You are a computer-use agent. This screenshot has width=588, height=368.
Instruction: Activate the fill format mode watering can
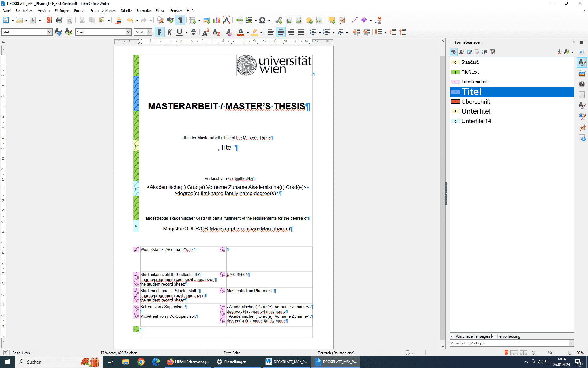pos(560,52)
